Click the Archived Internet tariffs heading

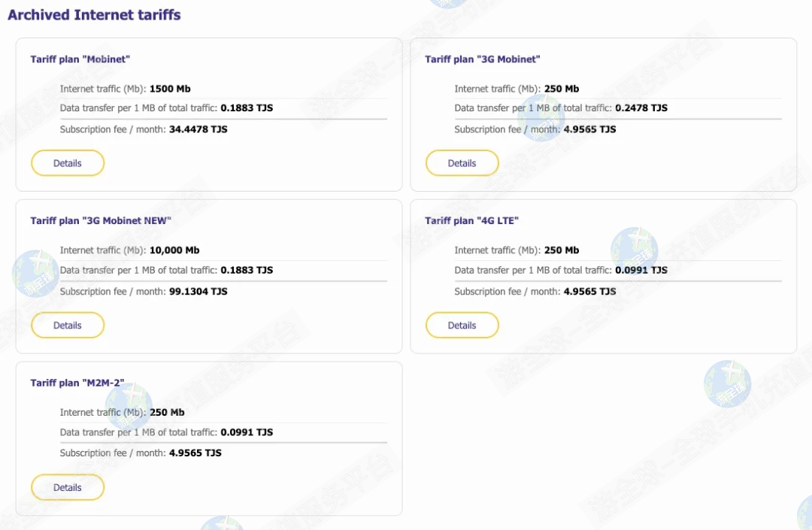[x=94, y=15]
